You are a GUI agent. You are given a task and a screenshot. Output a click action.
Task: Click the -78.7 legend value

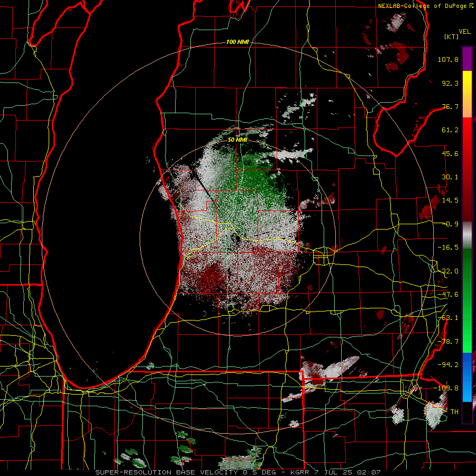448,342
